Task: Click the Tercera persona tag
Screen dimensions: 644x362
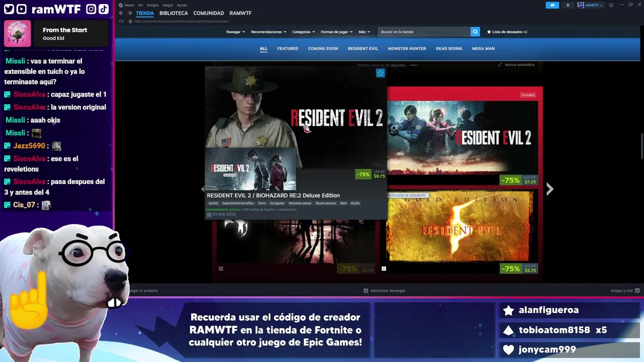Action: tap(326, 203)
